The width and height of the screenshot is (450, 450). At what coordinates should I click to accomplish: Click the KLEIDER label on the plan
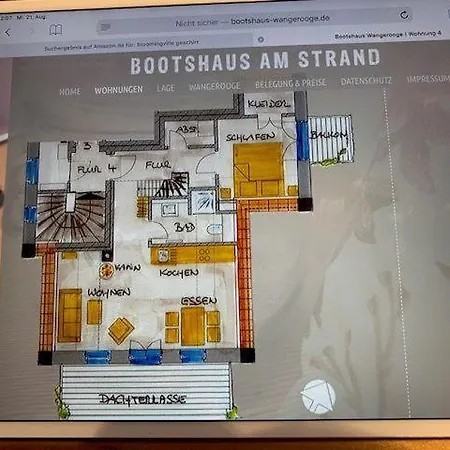pos(269,104)
